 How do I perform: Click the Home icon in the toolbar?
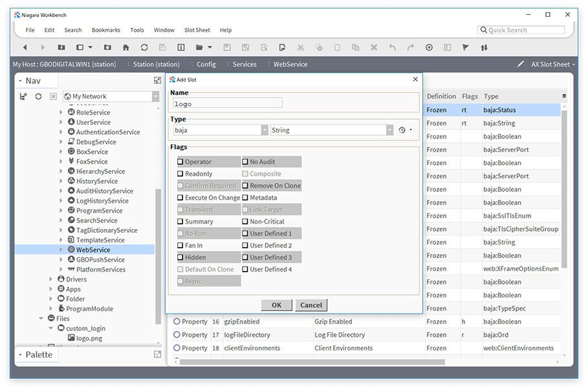(x=125, y=47)
